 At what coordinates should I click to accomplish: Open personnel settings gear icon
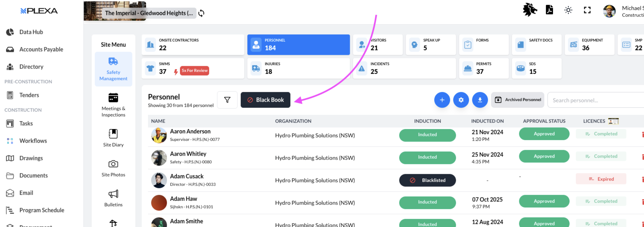coord(461,100)
